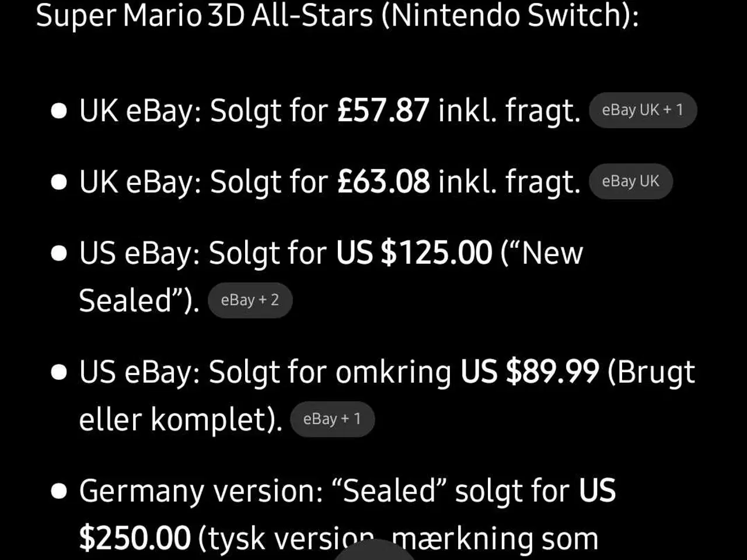
Task: Open the 'eBay UK + 1' source chip
Action: [x=643, y=110]
